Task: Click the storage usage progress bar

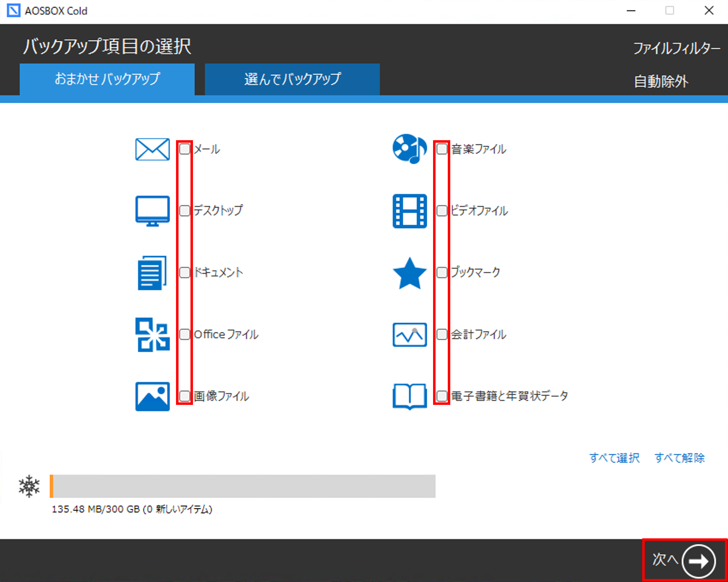Action: (242, 486)
